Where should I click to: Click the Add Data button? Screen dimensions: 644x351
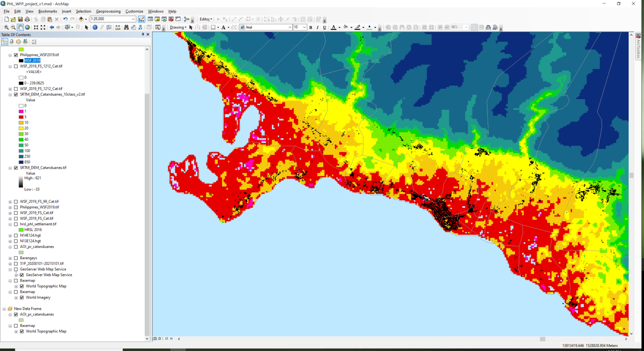click(x=81, y=19)
